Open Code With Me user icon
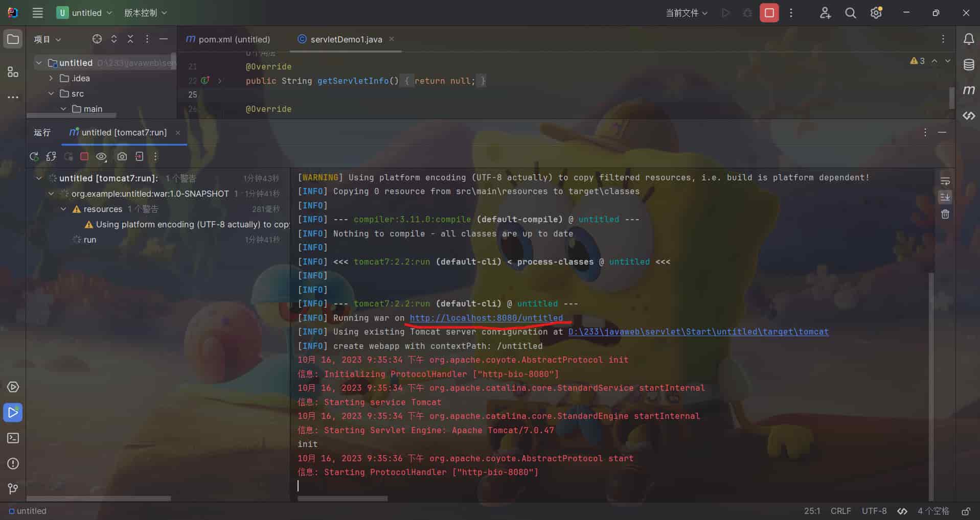This screenshot has height=520, width=980. [x=825, y=13]
